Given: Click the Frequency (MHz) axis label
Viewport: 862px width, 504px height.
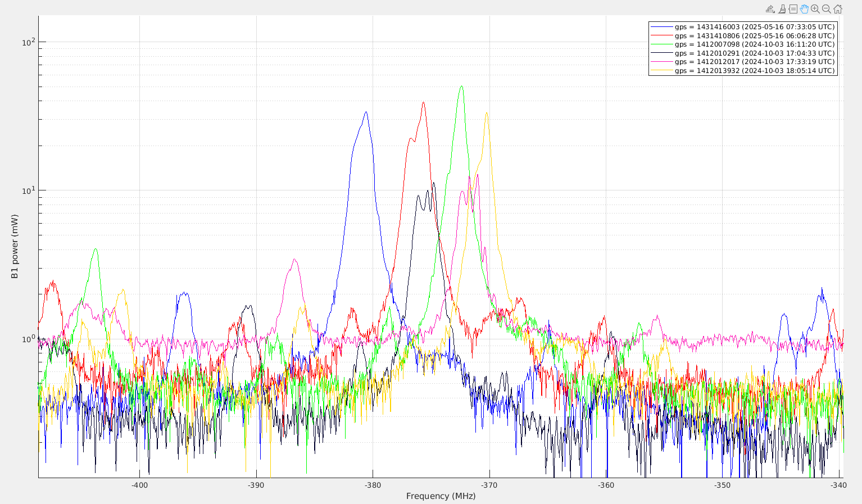Looking at the screenshot, I should pyautogui.click(x=441, y=496).
